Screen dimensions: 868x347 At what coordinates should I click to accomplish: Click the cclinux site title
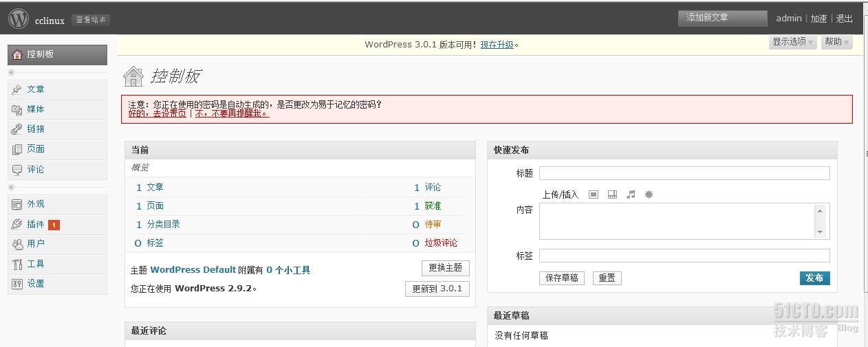coord(50,21)
